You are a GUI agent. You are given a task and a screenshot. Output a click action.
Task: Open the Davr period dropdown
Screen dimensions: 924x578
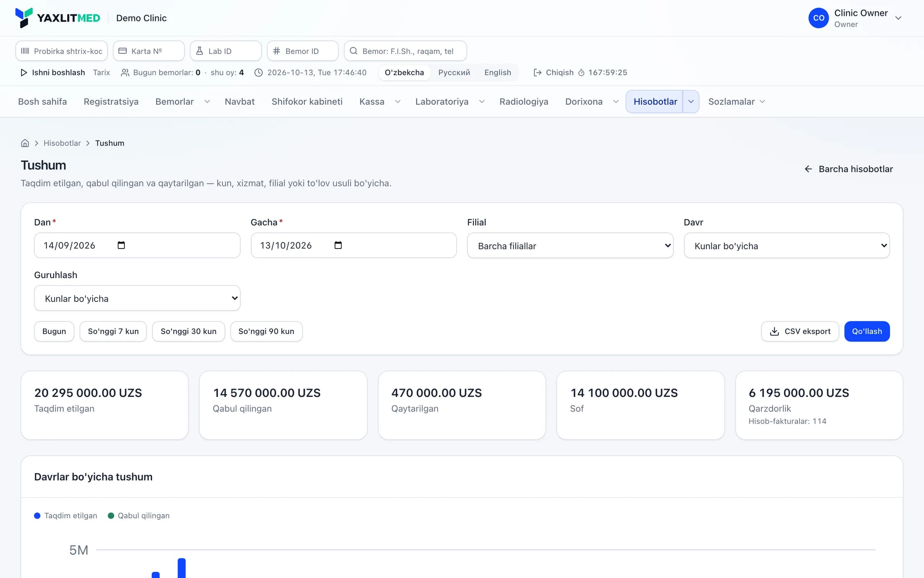click(x=787, y=245)
